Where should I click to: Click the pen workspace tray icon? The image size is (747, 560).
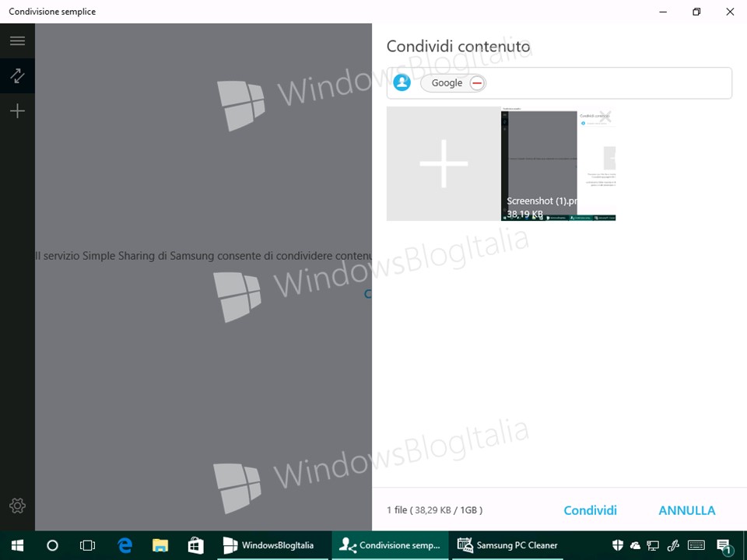[672, 545]
